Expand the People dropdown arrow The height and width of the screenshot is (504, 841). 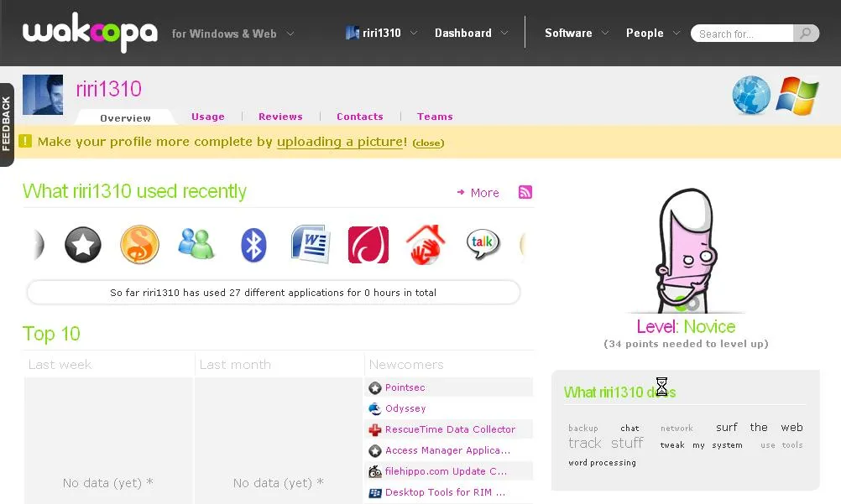[x=676, y=34]
